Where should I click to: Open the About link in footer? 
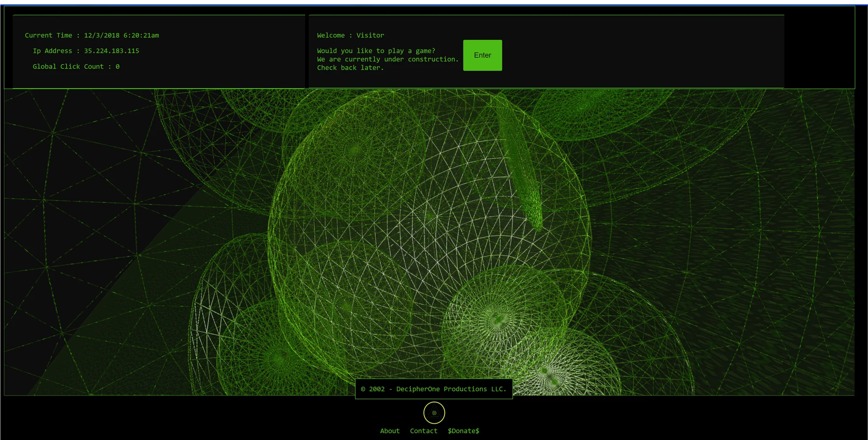coord(390,431)
